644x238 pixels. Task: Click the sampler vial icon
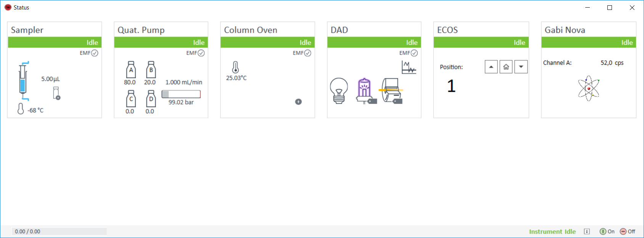pyautogui.click(x=56, y=93)
